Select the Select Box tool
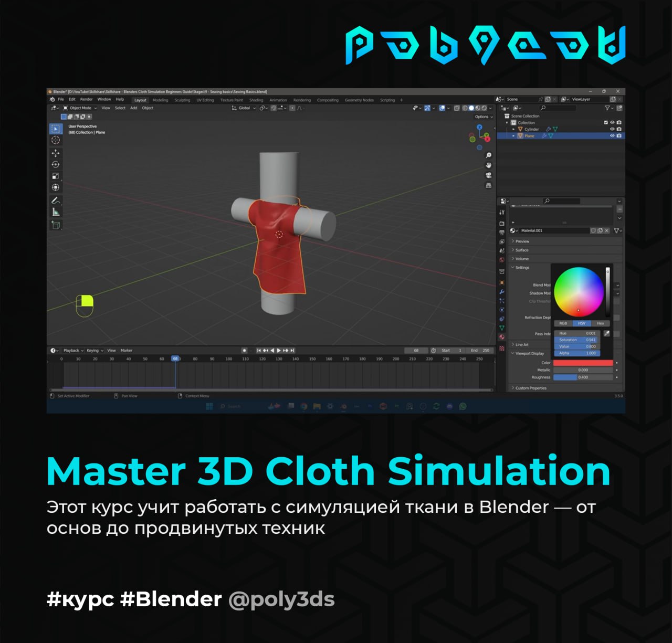The height and width of the screenshot is (643, 672). (55, 129)
